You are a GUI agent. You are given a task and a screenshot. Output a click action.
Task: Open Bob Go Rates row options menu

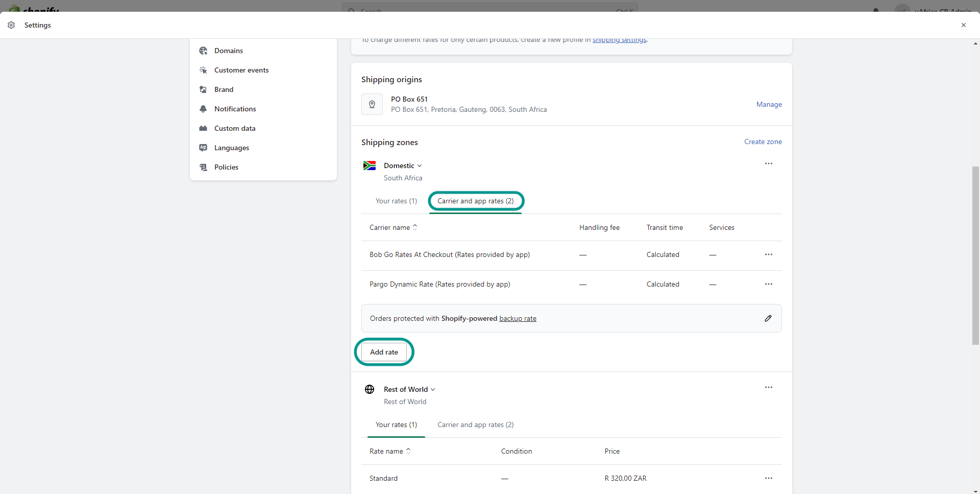(x=769, y=254)
